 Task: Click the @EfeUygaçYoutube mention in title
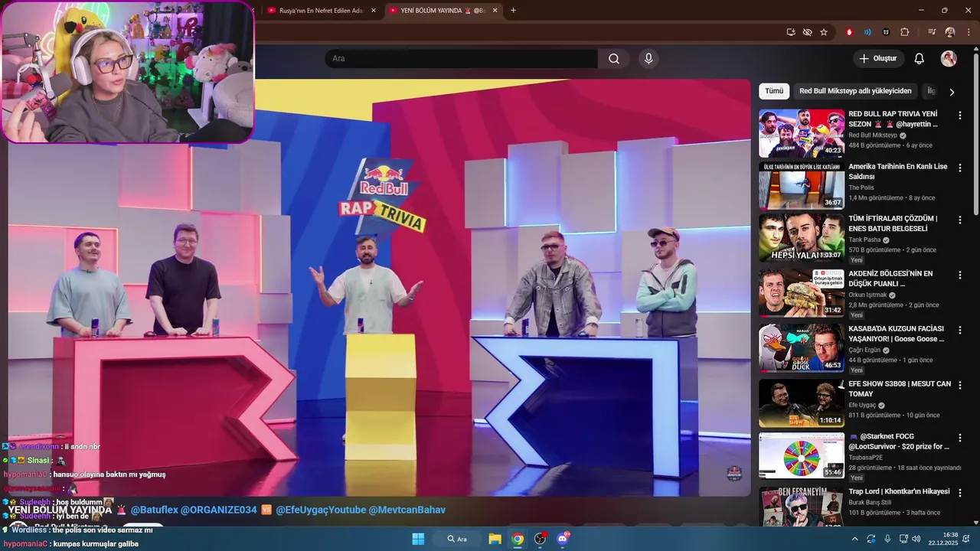[321, 510]
